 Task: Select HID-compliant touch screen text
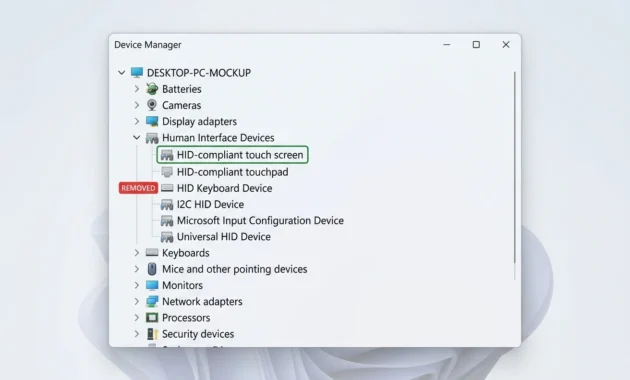(x=240, y=155)
